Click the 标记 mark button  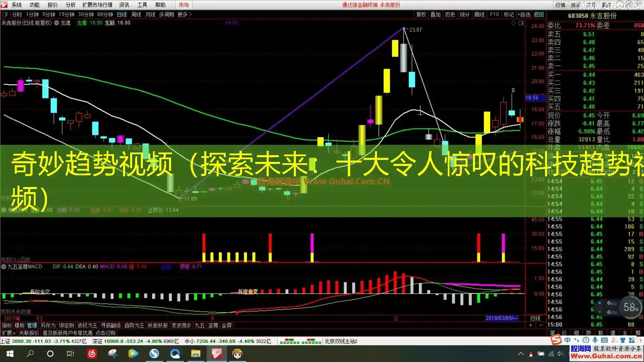coord(509,14)
